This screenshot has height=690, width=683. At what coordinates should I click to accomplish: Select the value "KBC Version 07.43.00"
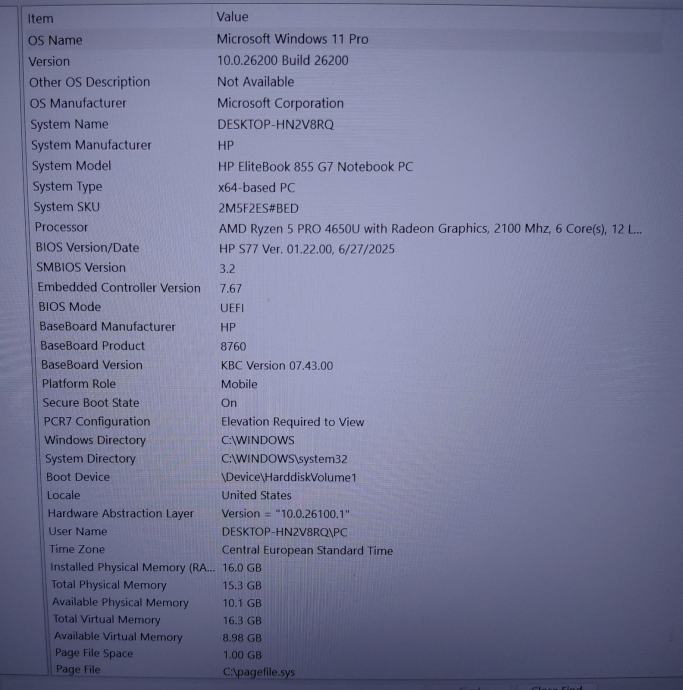coord(277,366)
